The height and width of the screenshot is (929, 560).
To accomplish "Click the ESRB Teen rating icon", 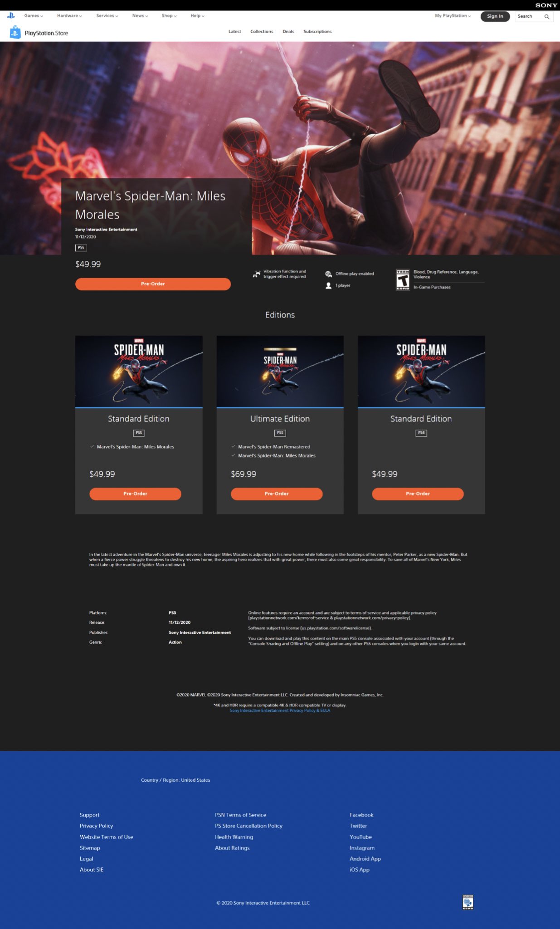I will pyautogui.click(x=403, y=279).
